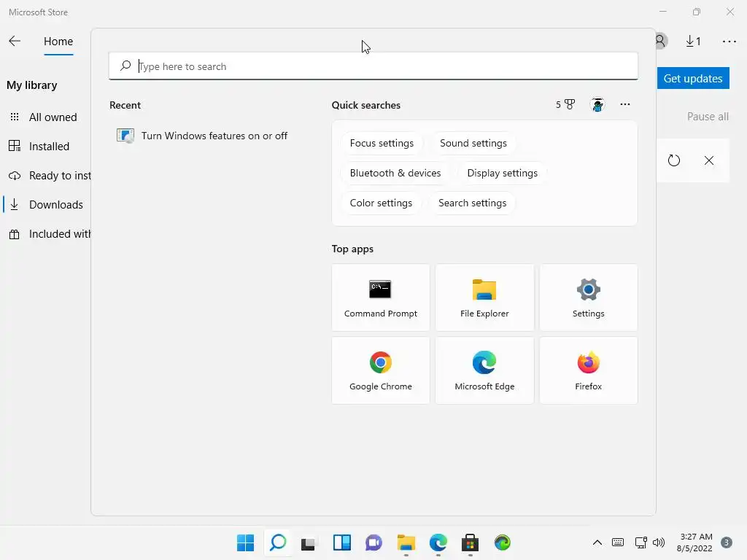Open the Widgets taskbar icon
Image resolution: width=747 pixels, height=560 pixels.
(x=341, y=542)
